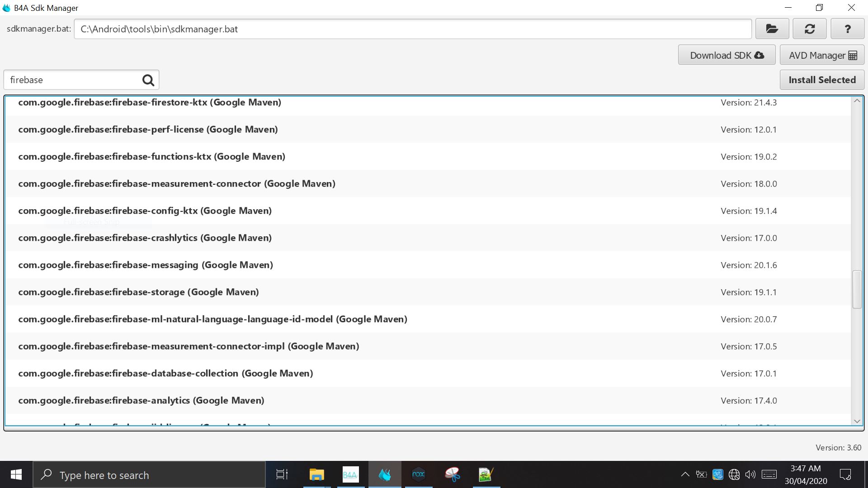Click Version: 17.0.0 text
This screenshot has width=868, height=488.
click(x=749, y=238)
